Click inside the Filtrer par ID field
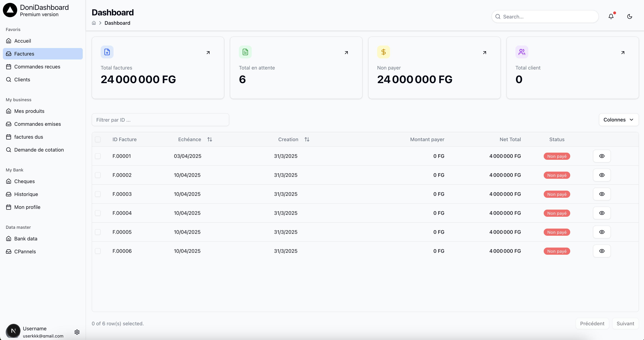Image resolution: width=644 pixels, height=340 pixels. click(160, 119)
